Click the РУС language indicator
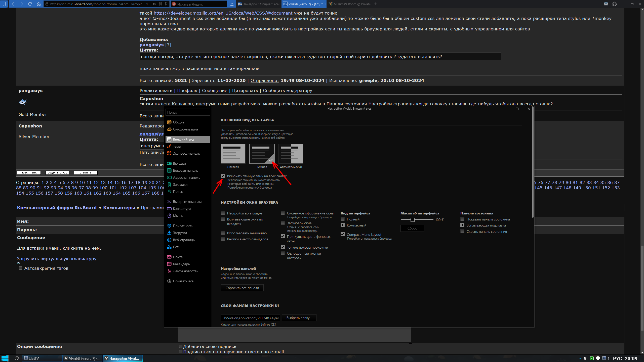 point(618,358)
